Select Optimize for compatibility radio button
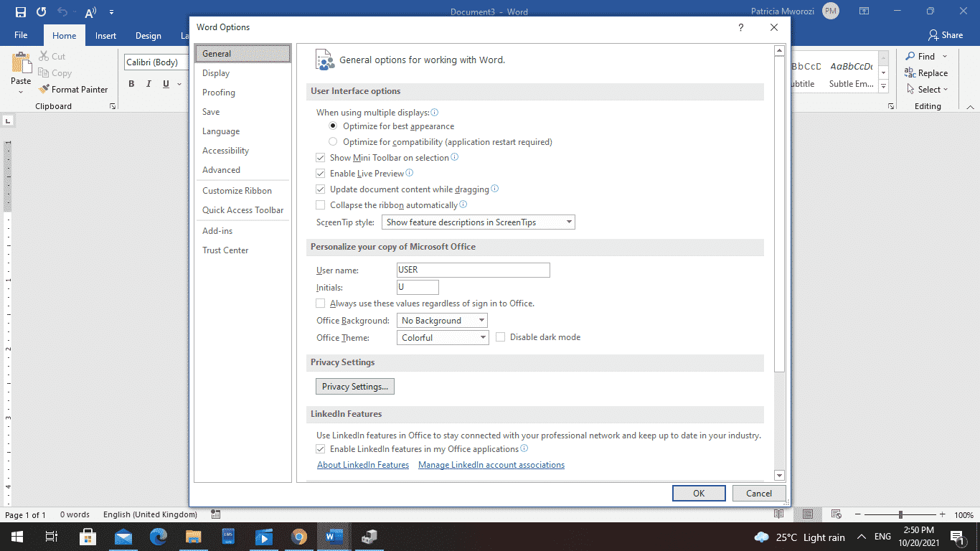The width and height of the screenshot is (980, 551). [x=332, y=141]
